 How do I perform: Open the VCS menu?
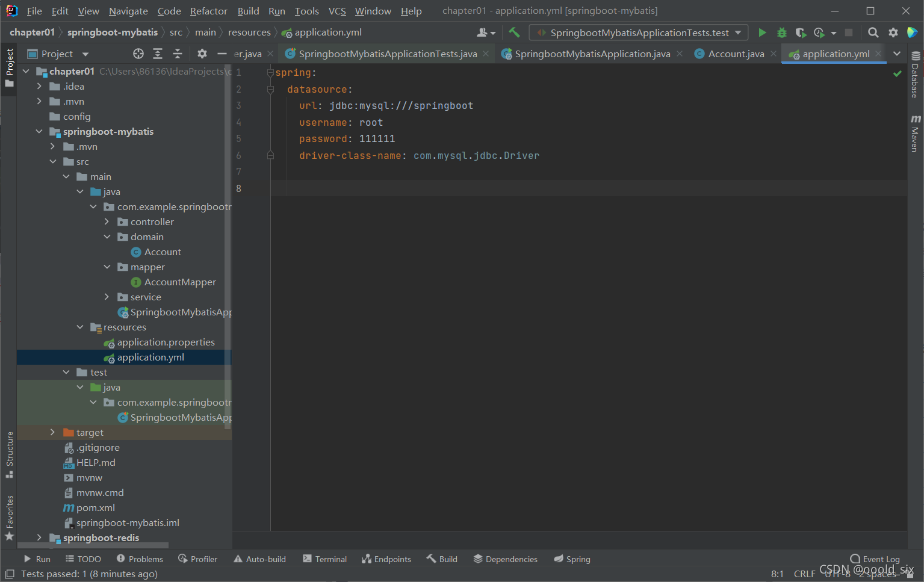(x=337, y=11)
